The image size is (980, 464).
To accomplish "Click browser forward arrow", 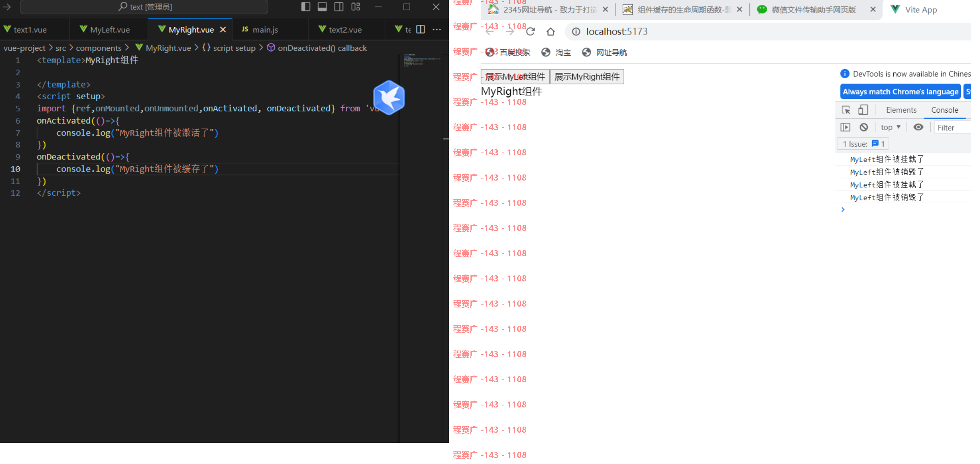I will [x=510, y=31].
